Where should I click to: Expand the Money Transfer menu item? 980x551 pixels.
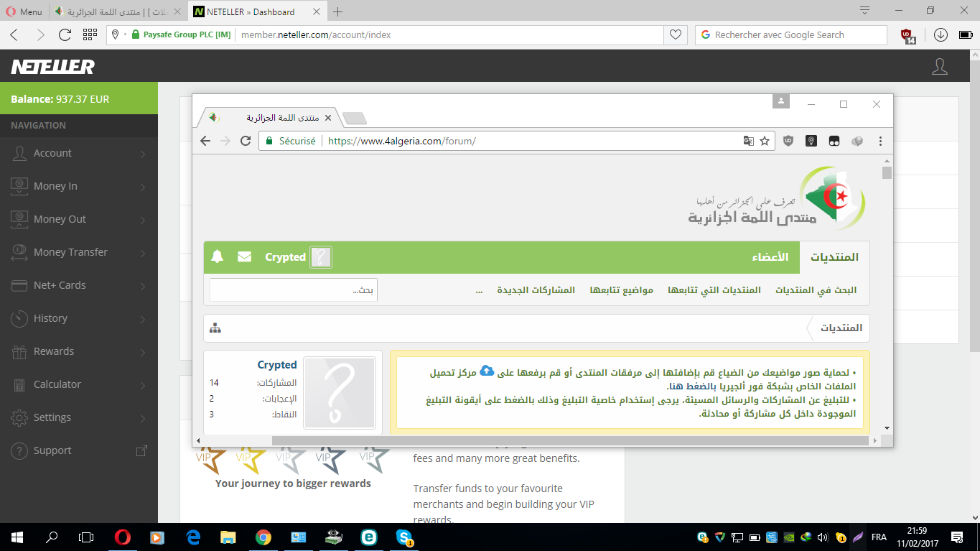(x=79, y=252)
